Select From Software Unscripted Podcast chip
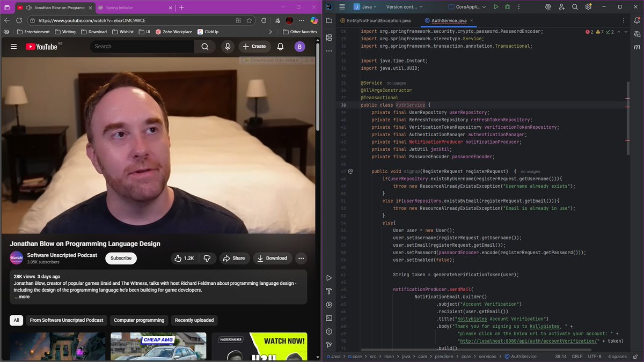Viewport: 644px width, 362px height. [x=67, y=320]
